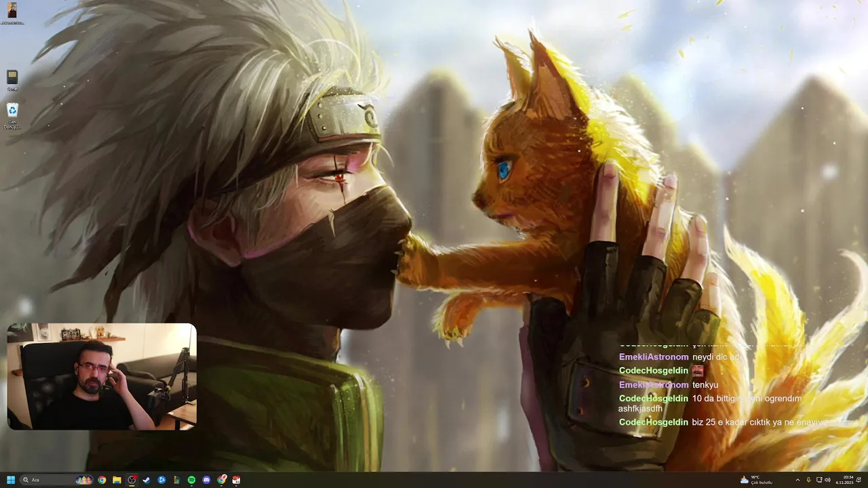
Task: Open Google Chrome from the taskbar
Action: pos(102,480)
